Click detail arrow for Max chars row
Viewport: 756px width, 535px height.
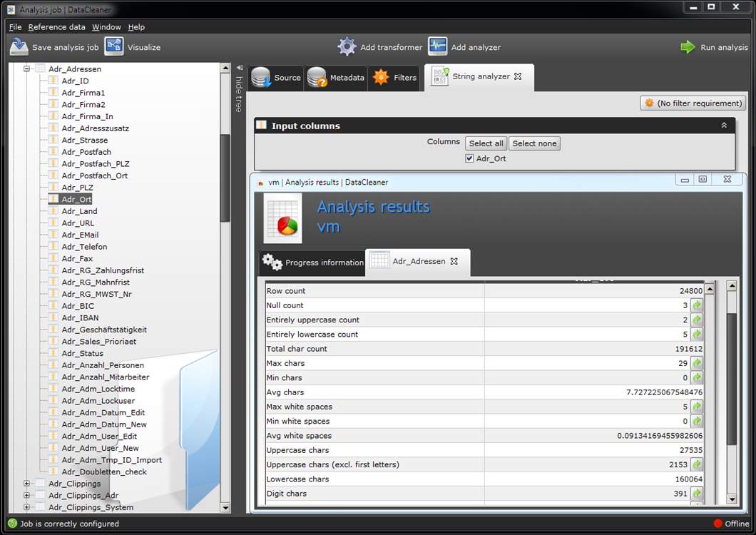(x=697, y=363)
